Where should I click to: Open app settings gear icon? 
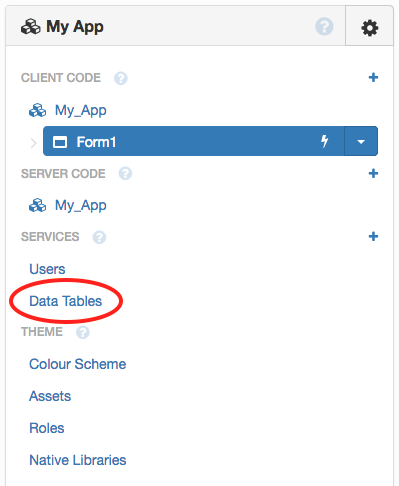coord(369,28)
